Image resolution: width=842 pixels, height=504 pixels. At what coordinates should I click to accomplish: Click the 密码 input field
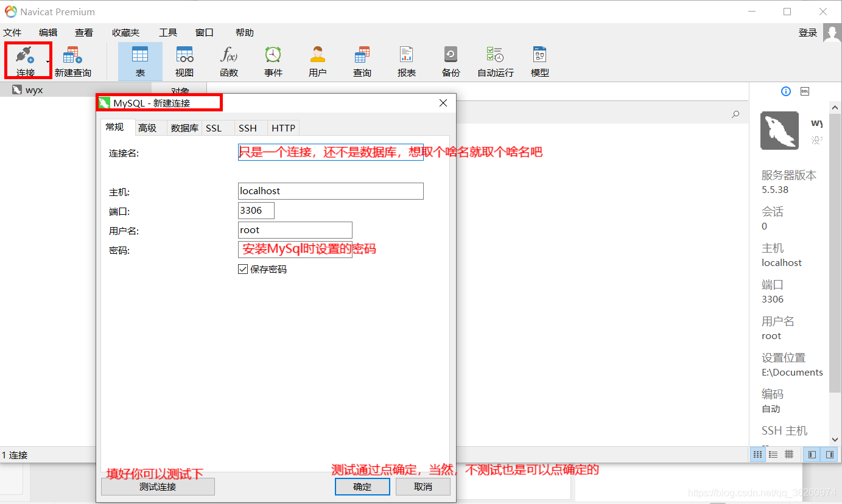coord(295,250)
